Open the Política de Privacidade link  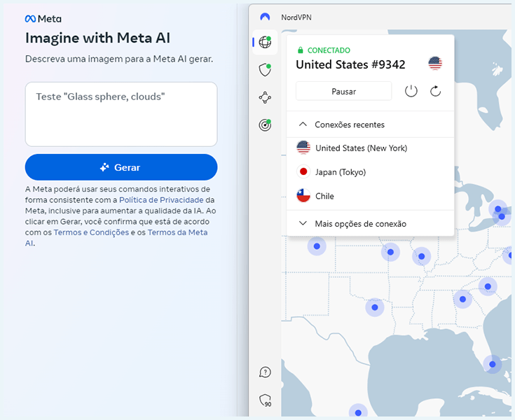pyautogui.click(x=161, y=199)
